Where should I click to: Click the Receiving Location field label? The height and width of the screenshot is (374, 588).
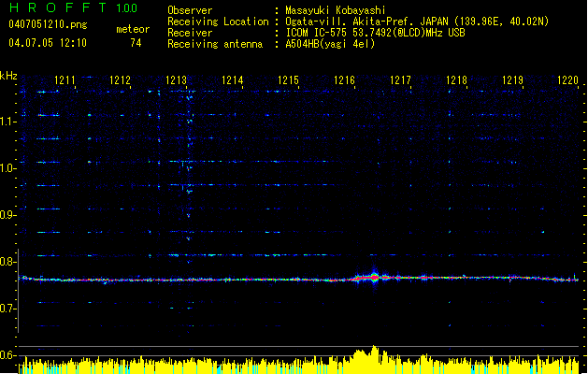pyautogui.click(x=218, y=22)
